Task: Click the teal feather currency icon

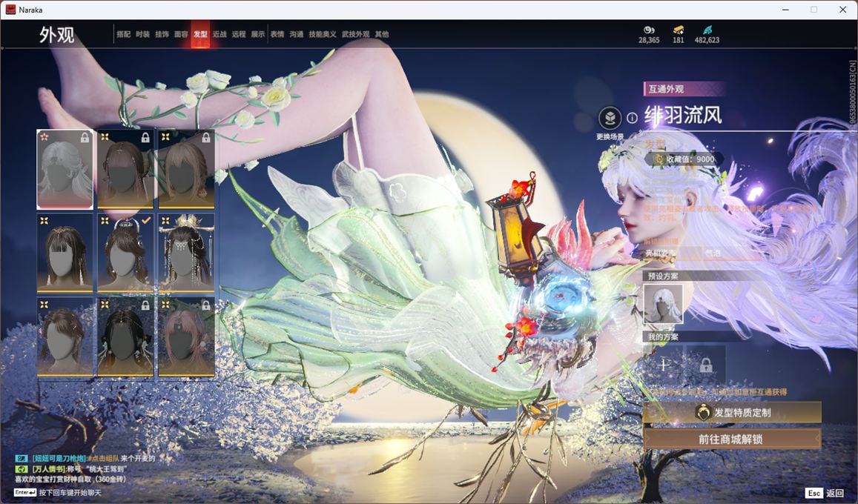Action: [707, 30]
